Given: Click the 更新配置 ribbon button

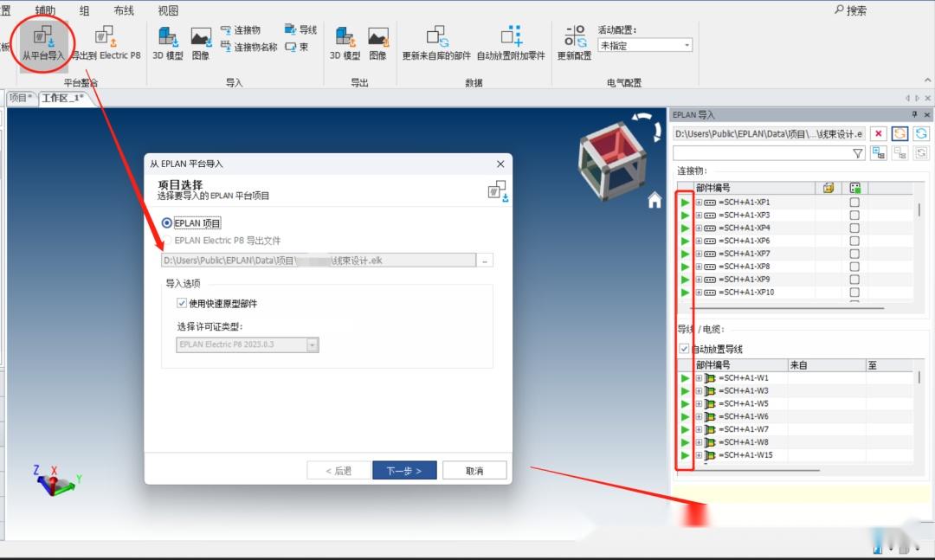Looking at the screenshot, I should coord(574,43).
